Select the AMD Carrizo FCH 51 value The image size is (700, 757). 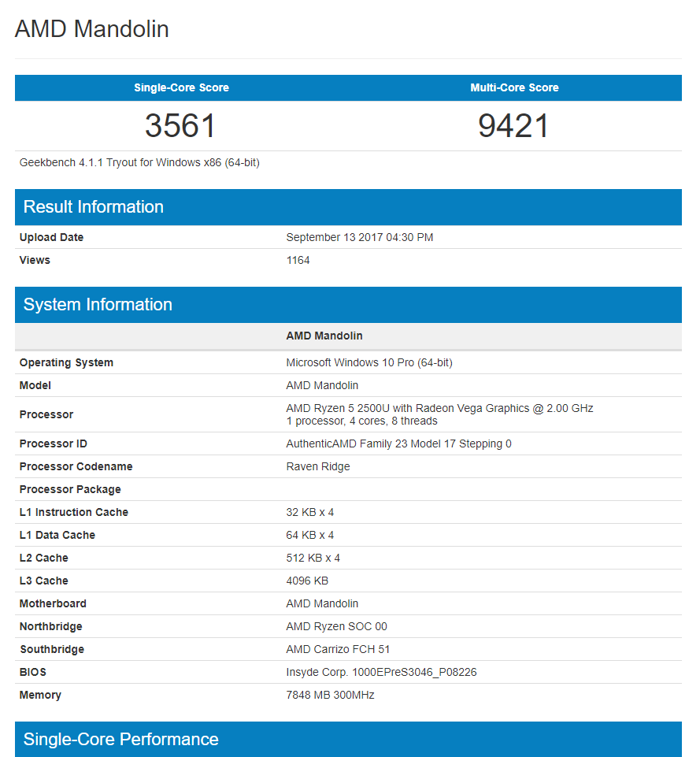pos(338,649)
